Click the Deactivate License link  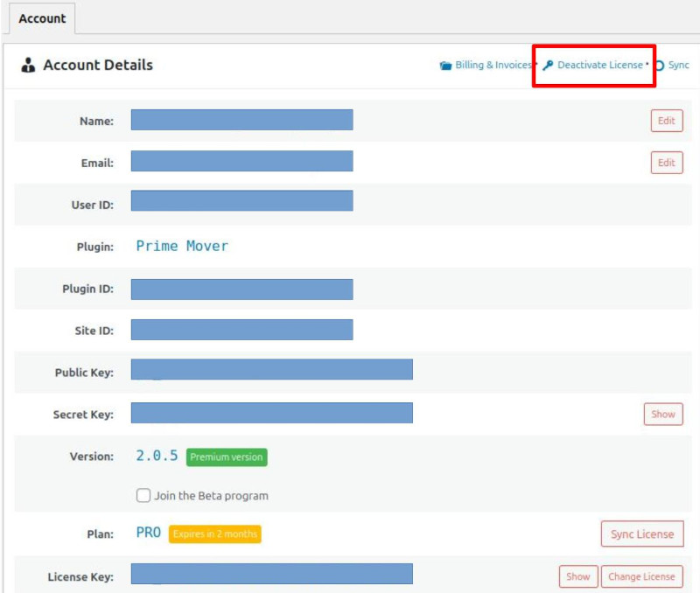point(600,65)
